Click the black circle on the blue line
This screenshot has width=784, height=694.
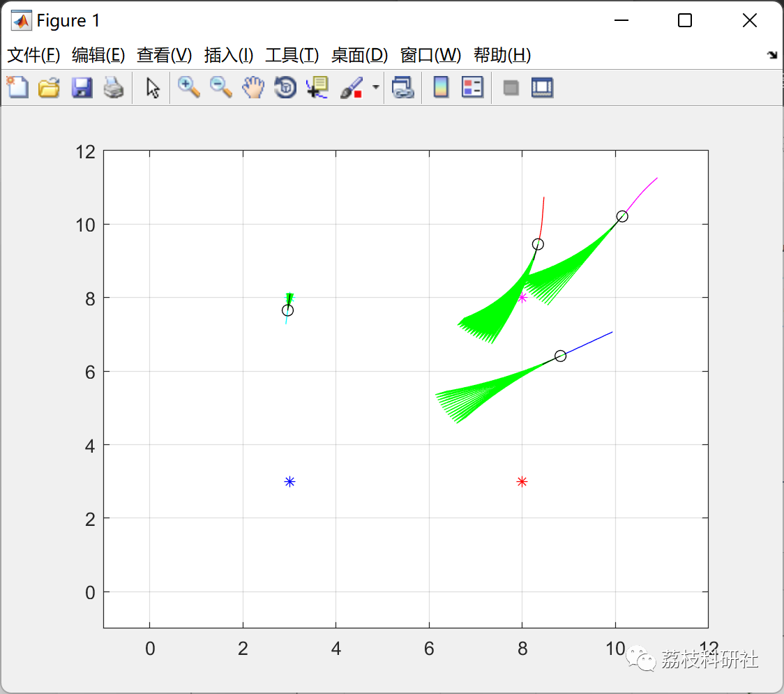click(x=561, y=356)
